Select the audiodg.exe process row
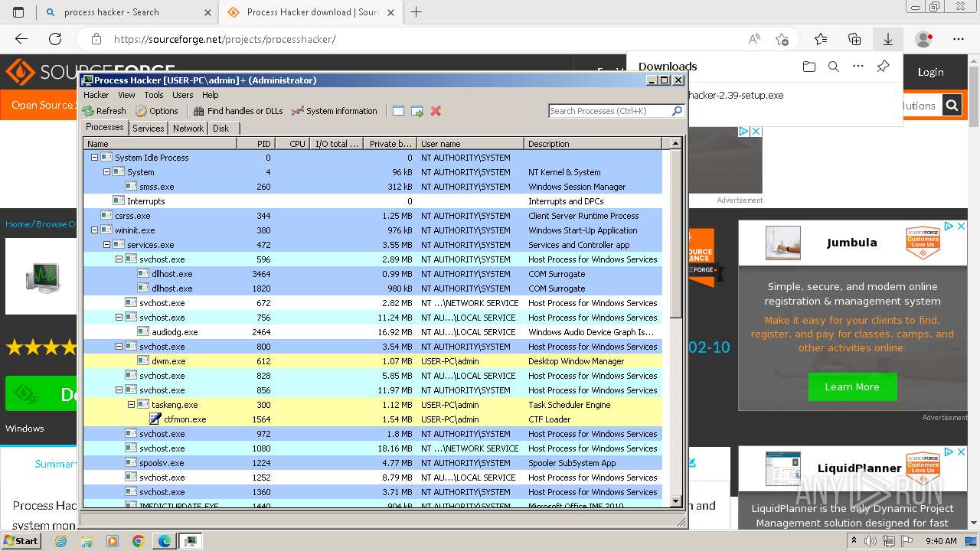 coord(373,332)
